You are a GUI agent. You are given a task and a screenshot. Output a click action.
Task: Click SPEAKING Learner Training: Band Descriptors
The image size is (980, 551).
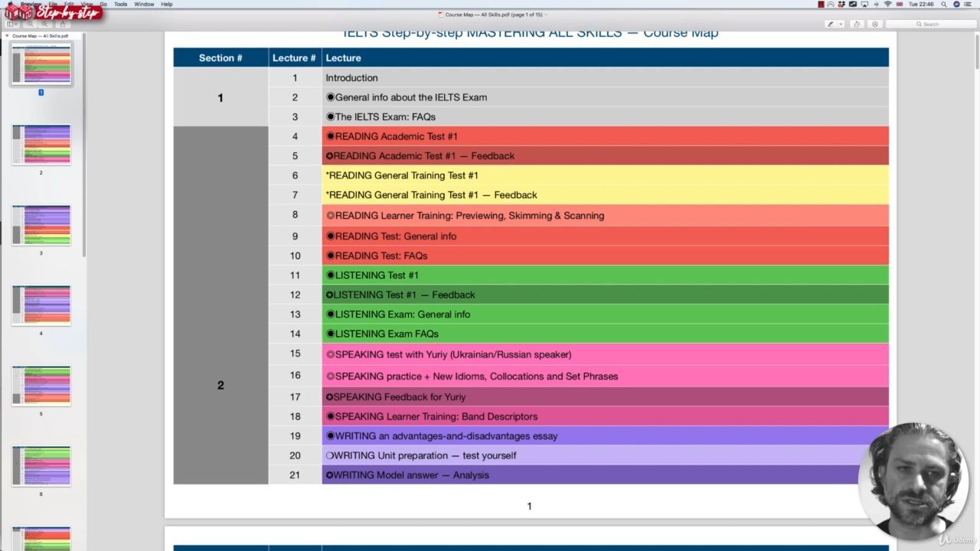click(606, 416)
